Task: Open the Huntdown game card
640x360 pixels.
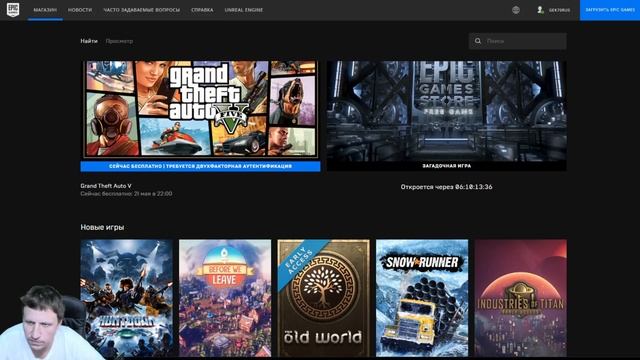Action: pyautogui.click(x=127, y=298)
